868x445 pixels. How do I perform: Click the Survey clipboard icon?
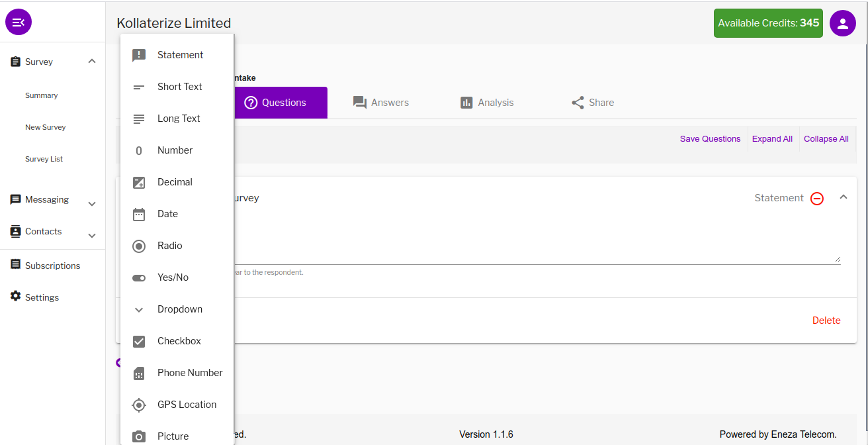(16, 62)
